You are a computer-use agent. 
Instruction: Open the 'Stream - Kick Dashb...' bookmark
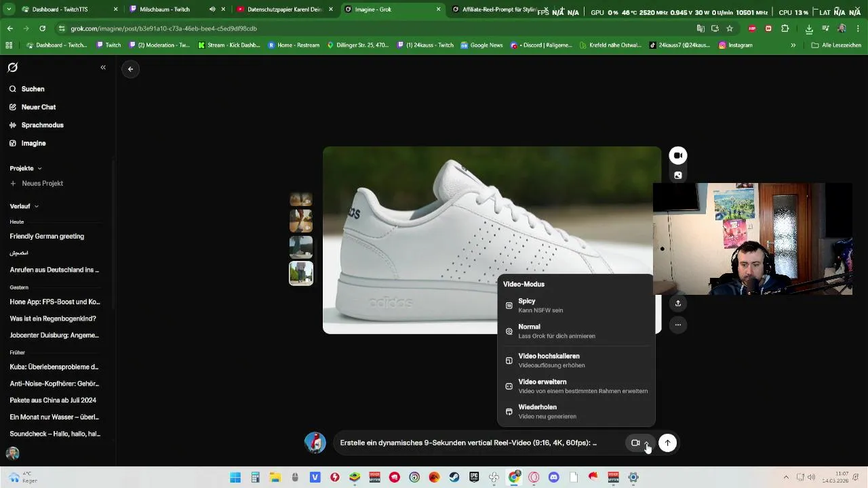pos(229,45)
